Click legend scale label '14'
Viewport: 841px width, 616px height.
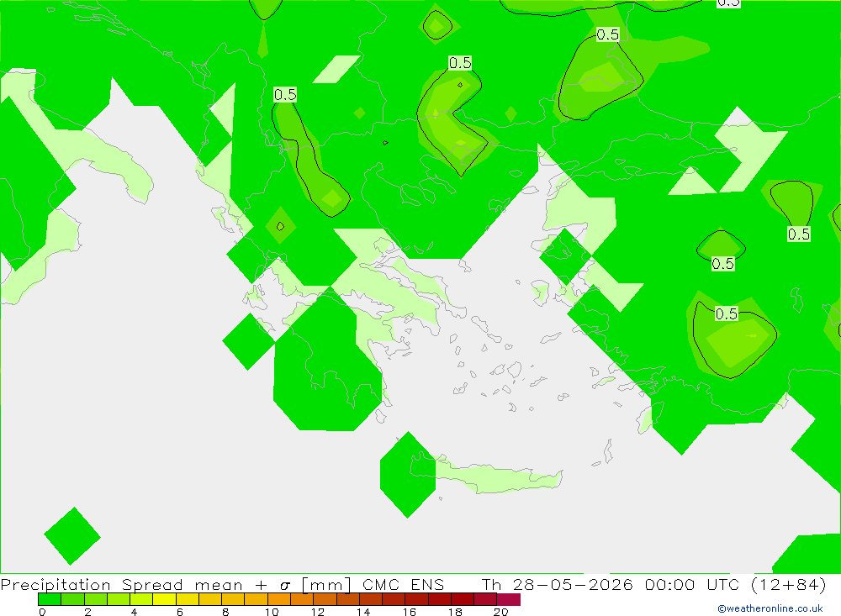click(363, 612)
